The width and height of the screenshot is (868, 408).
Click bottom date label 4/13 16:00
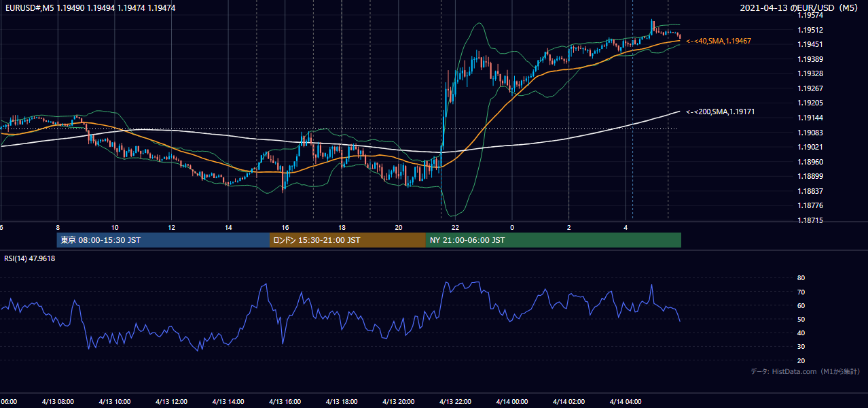tap(285, 401)
